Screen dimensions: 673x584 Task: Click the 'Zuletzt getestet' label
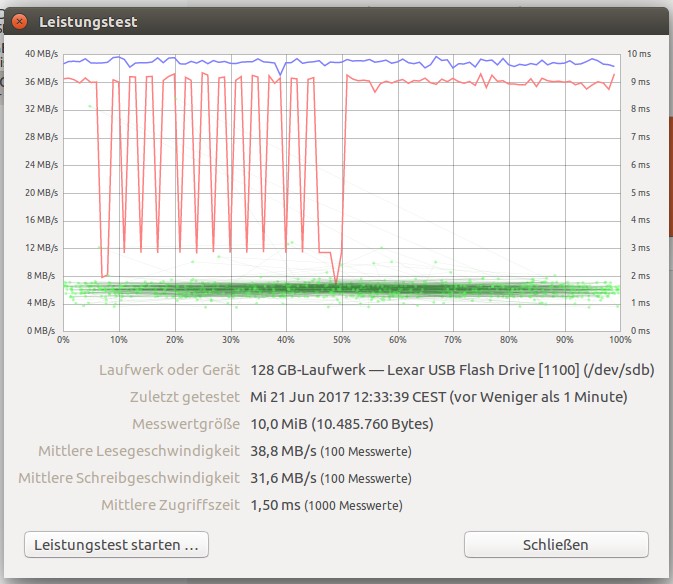pyautogui.click(x=185, y=396)
